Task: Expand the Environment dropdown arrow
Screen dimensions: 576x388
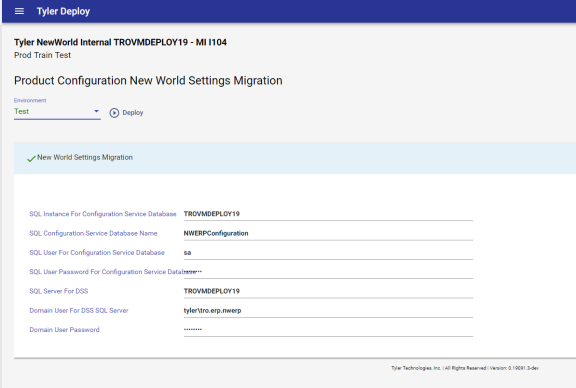Action: [x=96, y=111]
